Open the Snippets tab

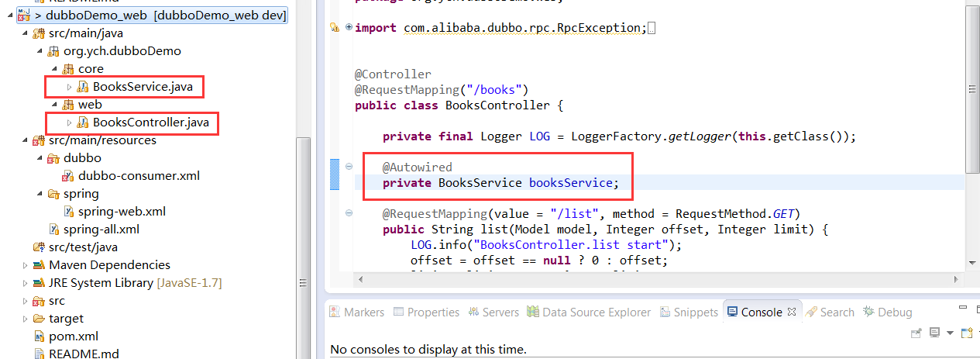point(689,312)
